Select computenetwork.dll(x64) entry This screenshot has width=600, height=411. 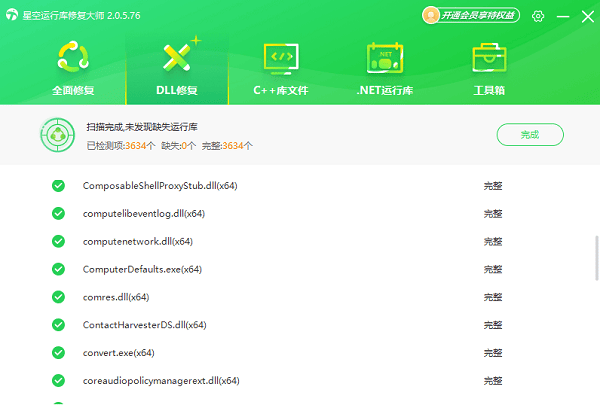138,241
